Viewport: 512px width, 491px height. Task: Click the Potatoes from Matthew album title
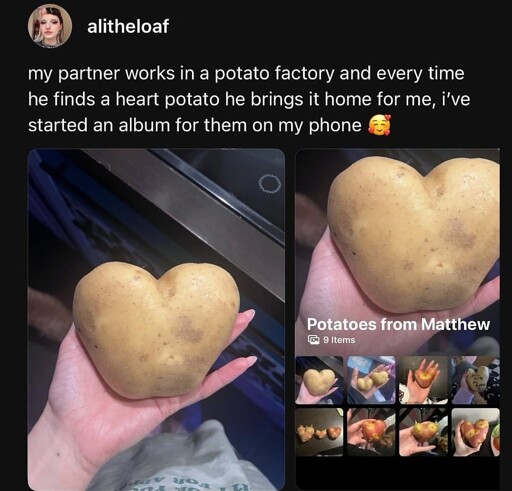point(398,324)
